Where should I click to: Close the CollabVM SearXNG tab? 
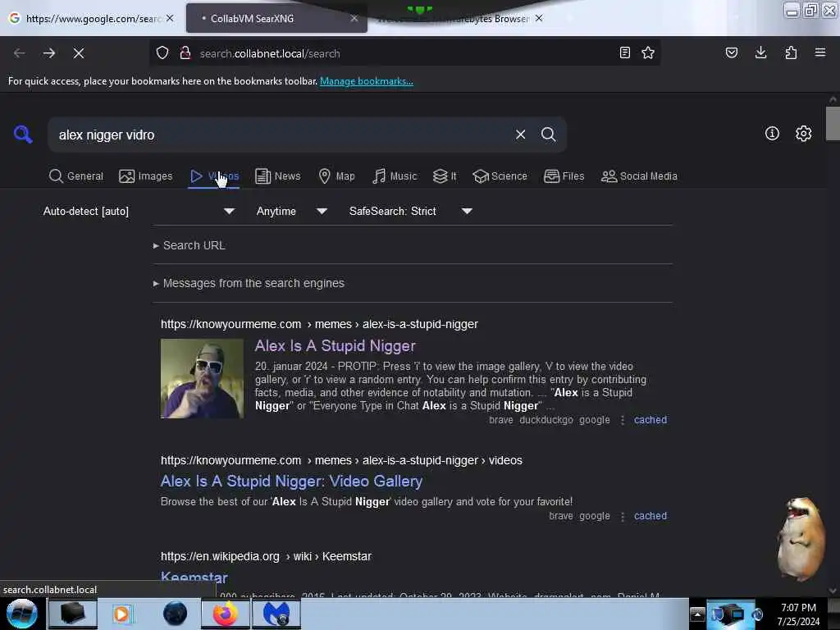tap(354, 18)
